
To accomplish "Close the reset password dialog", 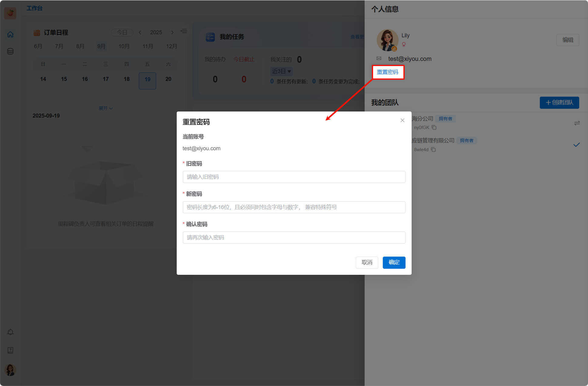I will [x=402, y=120].
